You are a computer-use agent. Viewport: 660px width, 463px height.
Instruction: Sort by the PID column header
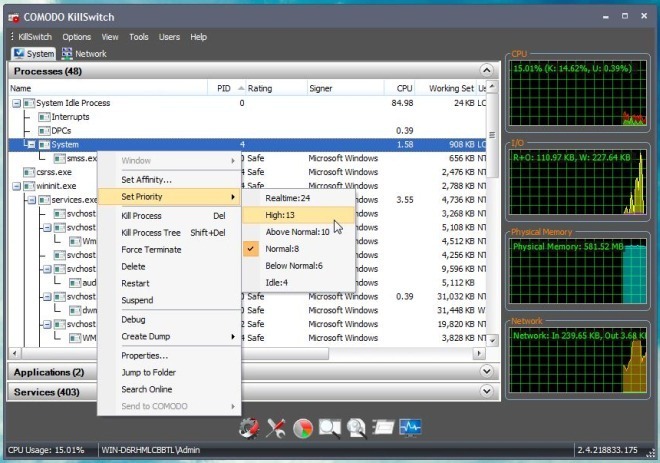[226, 88]
